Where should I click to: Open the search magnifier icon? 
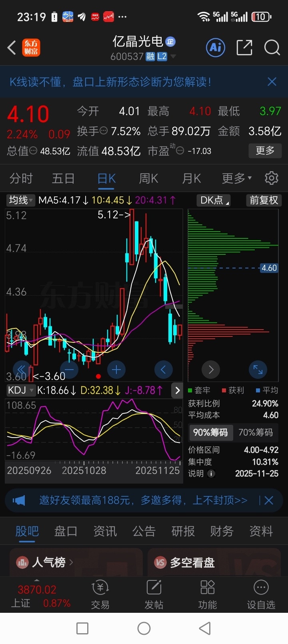(272, 48)
